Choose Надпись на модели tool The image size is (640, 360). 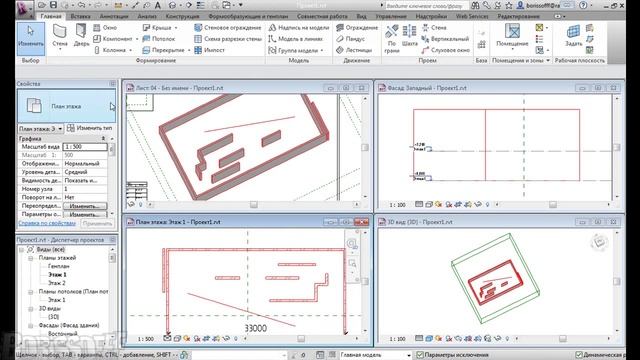pos(299,27)
